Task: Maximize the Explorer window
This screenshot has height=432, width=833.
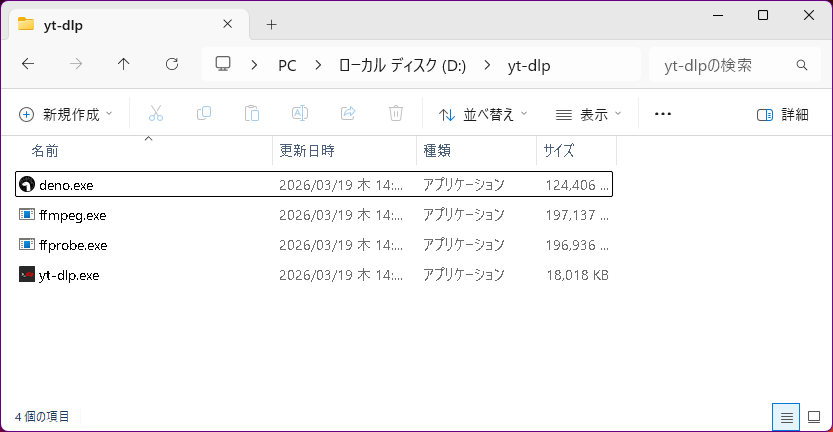Action: [x=763, y=15]
